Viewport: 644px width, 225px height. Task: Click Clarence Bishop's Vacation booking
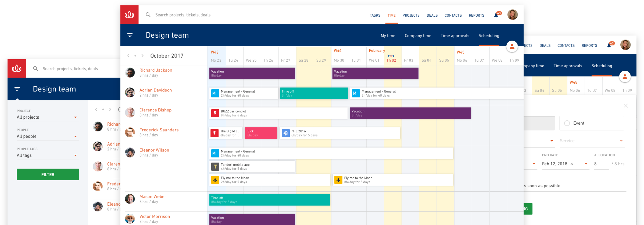coord(410,113)
